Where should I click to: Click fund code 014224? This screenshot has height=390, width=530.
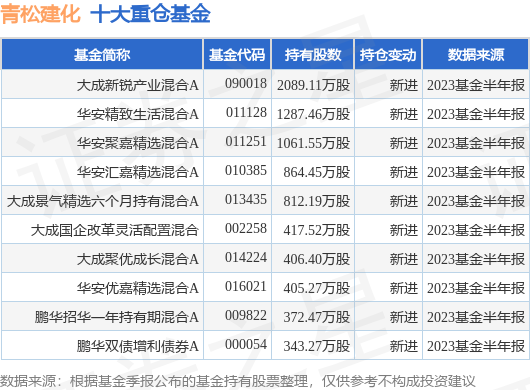(246, 258)
